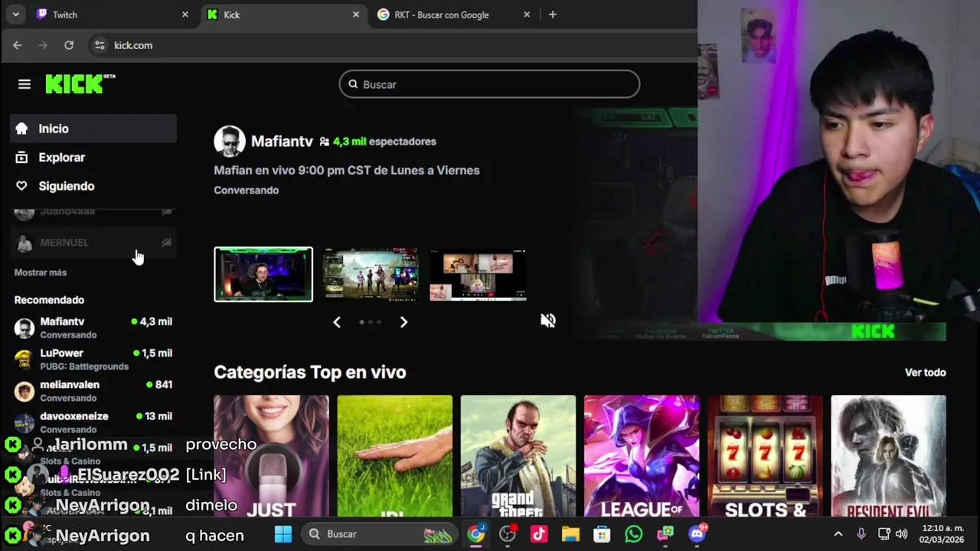Select the third carousel stream thumbnail
980x551 pixels.
pyautogui.click(x=478, y=274)
